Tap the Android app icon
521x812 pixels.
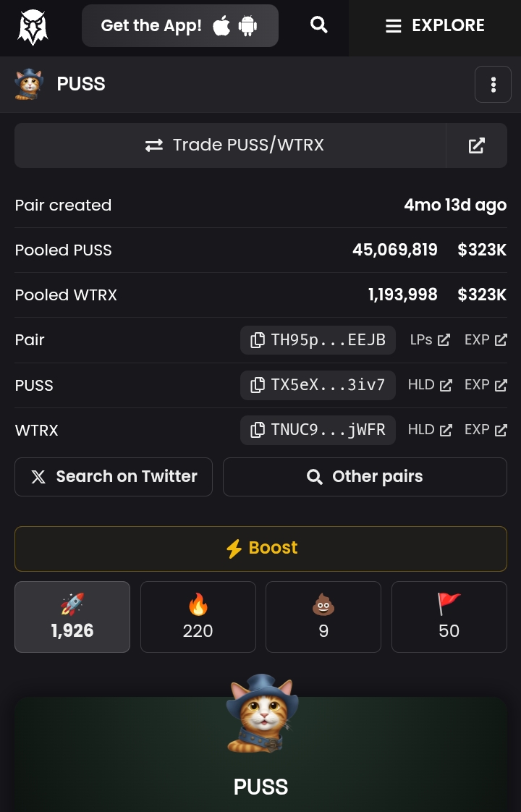(x=247, y=26)
